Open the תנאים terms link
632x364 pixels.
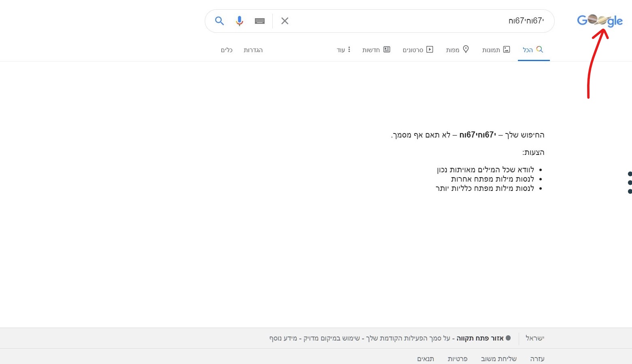[x=425, y=358]
